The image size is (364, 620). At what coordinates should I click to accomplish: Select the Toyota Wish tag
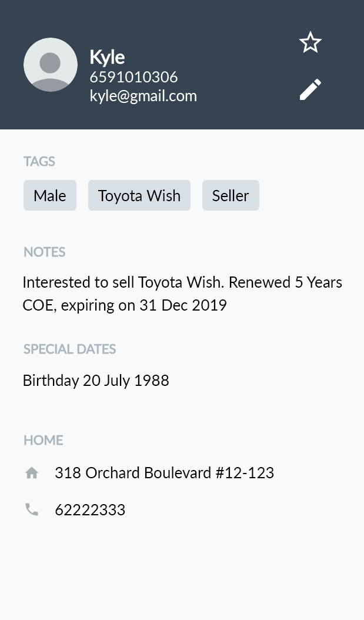coord(139,195)
